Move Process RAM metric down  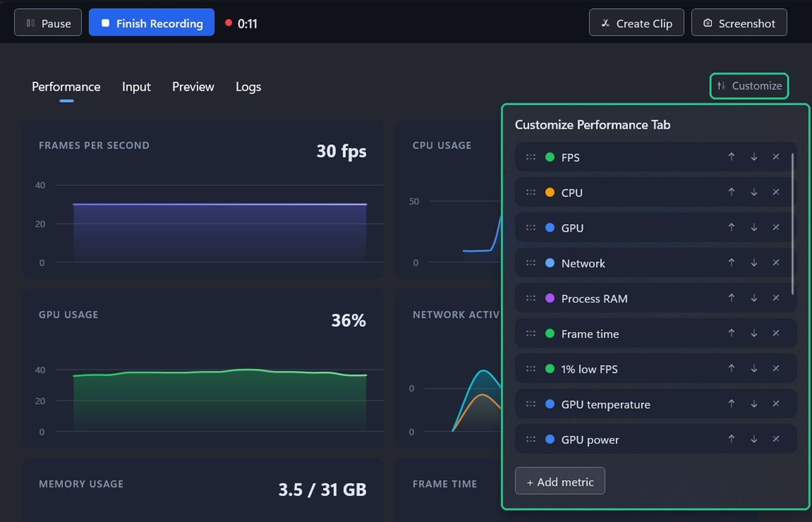click(x=754, y=298)
